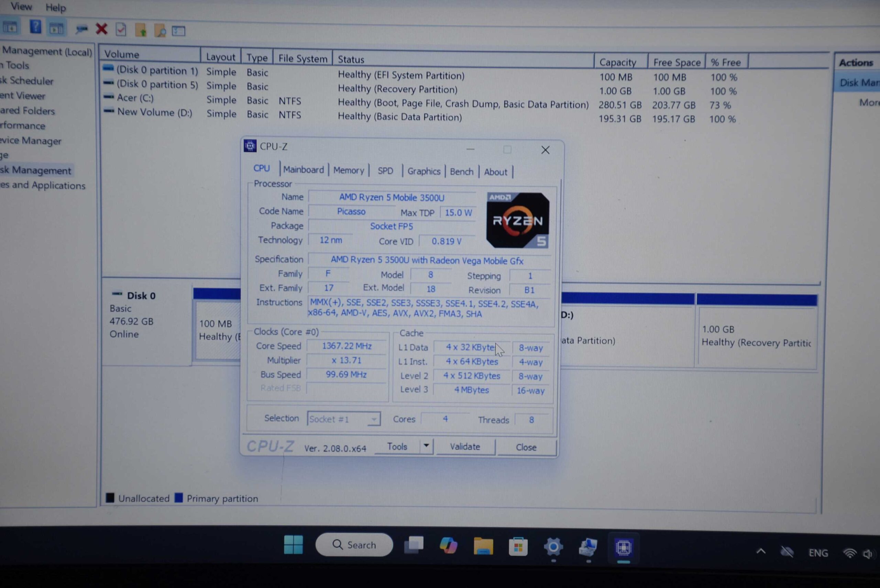
Task: Click the Properties checkmark page toolbar icon
Action: pyautogui.click(x=121, y=30)
